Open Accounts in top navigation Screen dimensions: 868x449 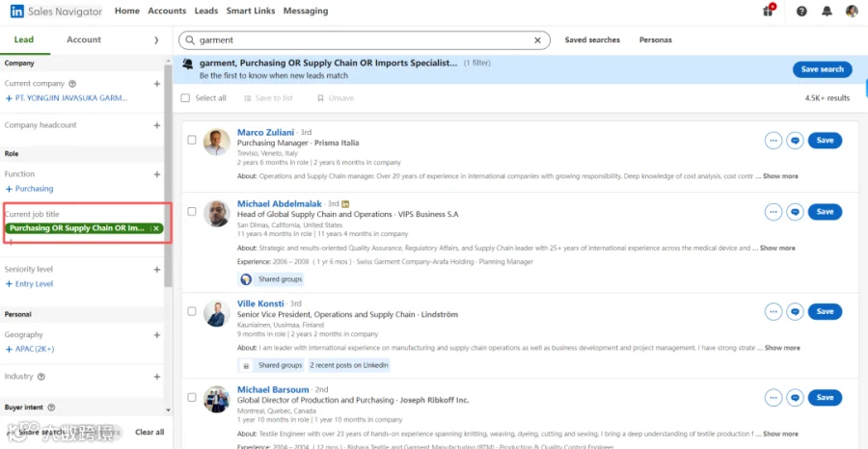tap(167, 11)
